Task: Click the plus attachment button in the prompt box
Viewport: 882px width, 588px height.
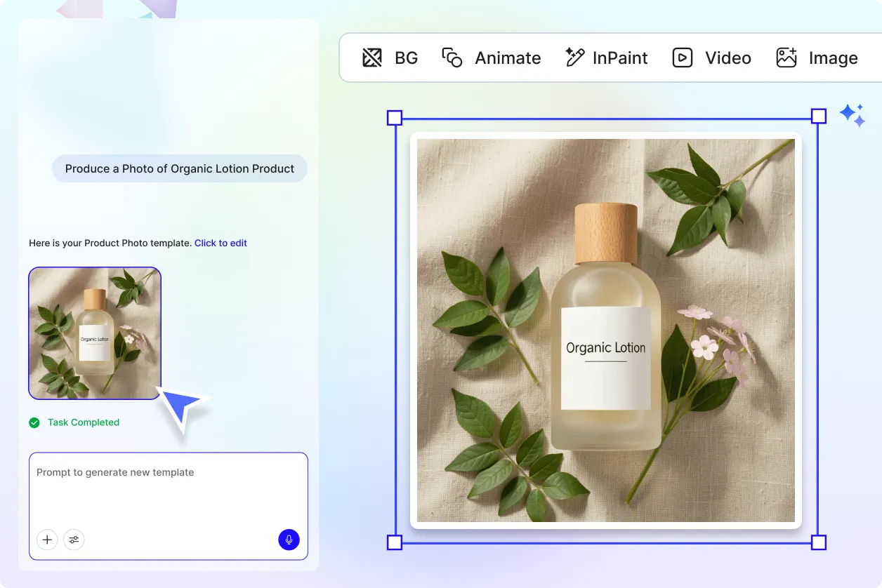Action: pyautogui.click(x=47, y=540)
